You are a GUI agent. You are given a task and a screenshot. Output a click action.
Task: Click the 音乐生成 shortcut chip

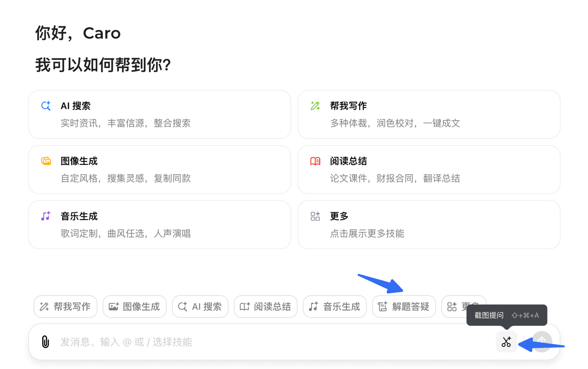pyautogui.click(x=334, y=307)
